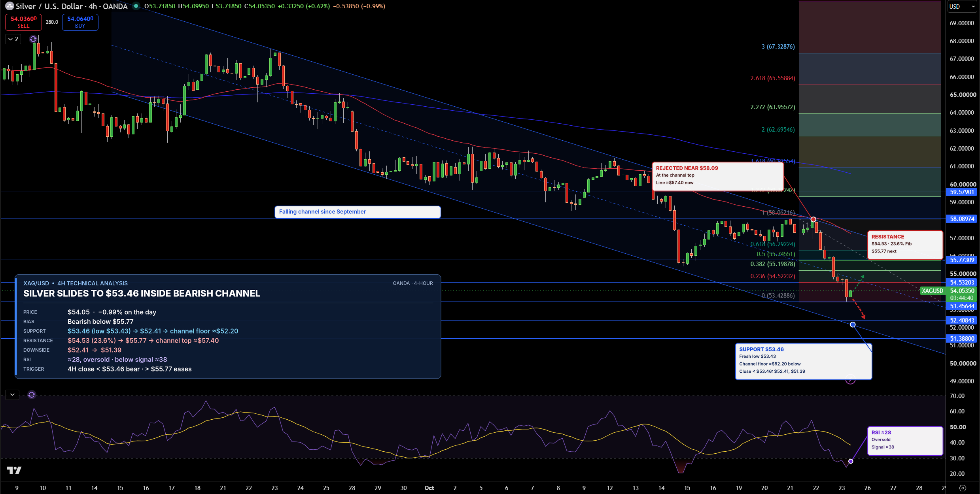Screen dimensions: 980x494
Task: Click the 280.0 spread value
Action: [52, 22]
